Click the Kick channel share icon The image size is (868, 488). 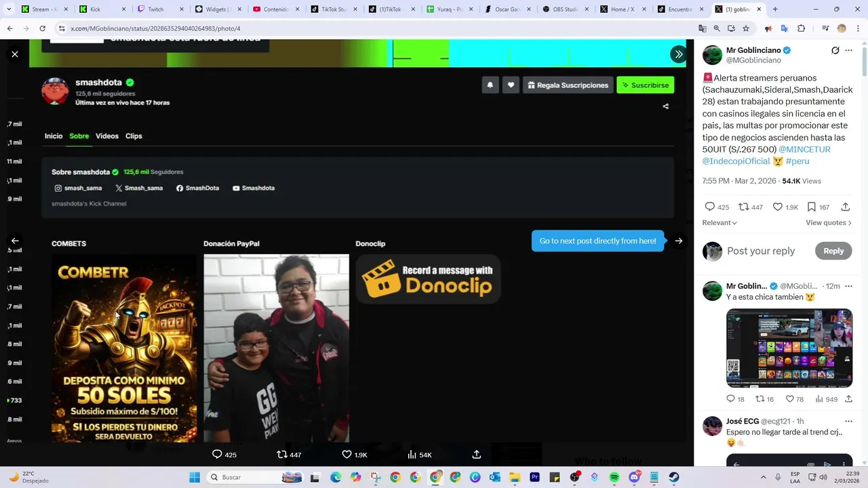[665, 106]
